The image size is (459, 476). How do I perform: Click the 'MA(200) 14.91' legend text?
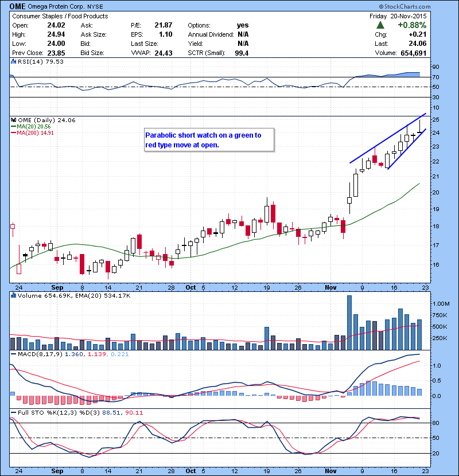click(x=35, y=133)
